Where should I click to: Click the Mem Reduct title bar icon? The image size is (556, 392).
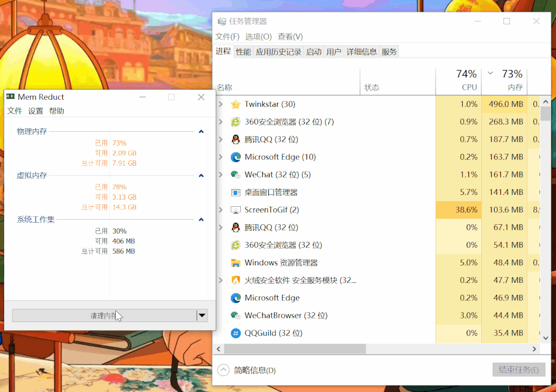pos(11,97)
